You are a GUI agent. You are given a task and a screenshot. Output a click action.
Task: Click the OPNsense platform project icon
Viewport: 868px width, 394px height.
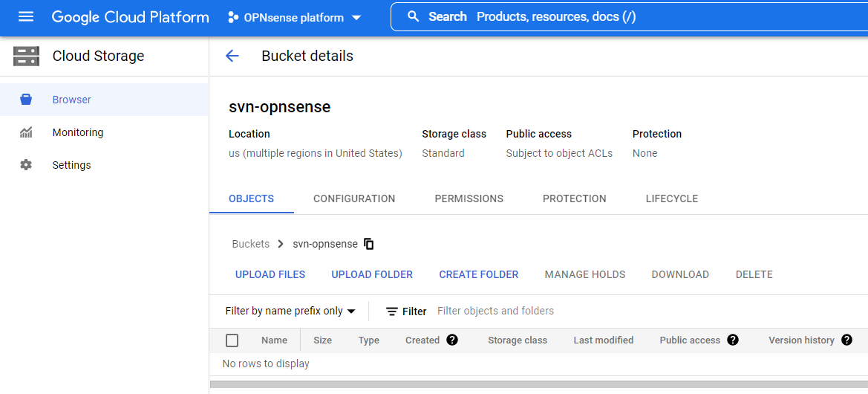[234, 18]
